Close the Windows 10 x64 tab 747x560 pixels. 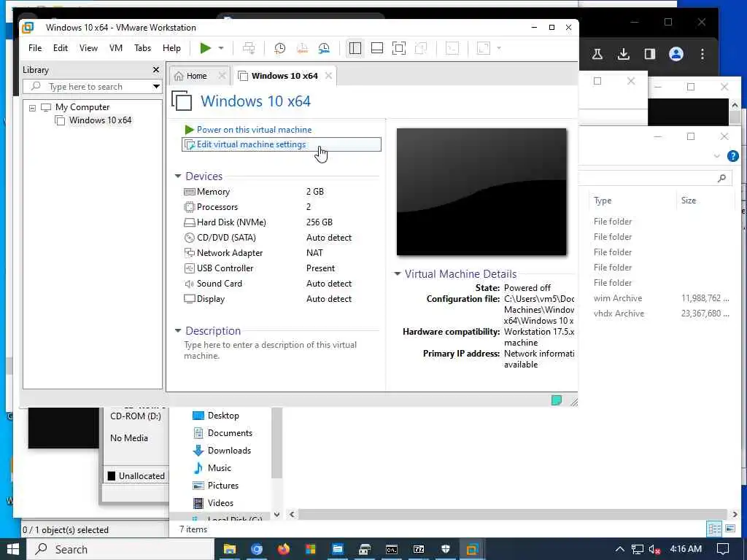click(329, 76)
